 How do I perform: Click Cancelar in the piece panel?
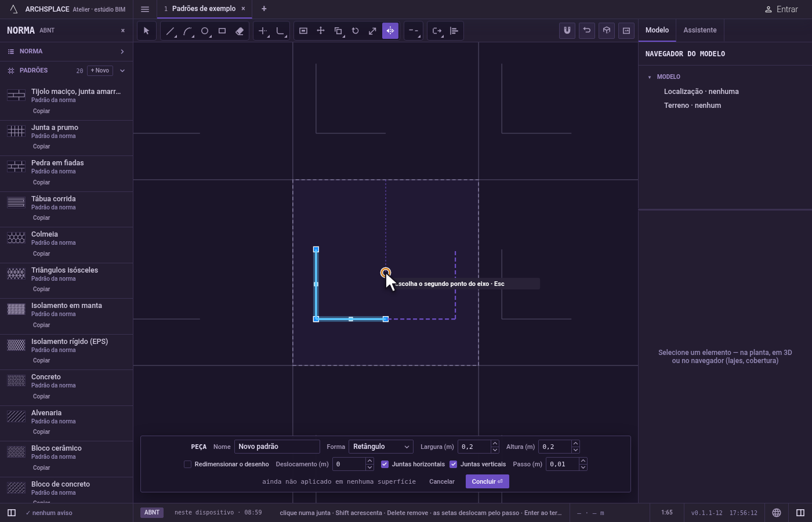[x=442, y=481]
